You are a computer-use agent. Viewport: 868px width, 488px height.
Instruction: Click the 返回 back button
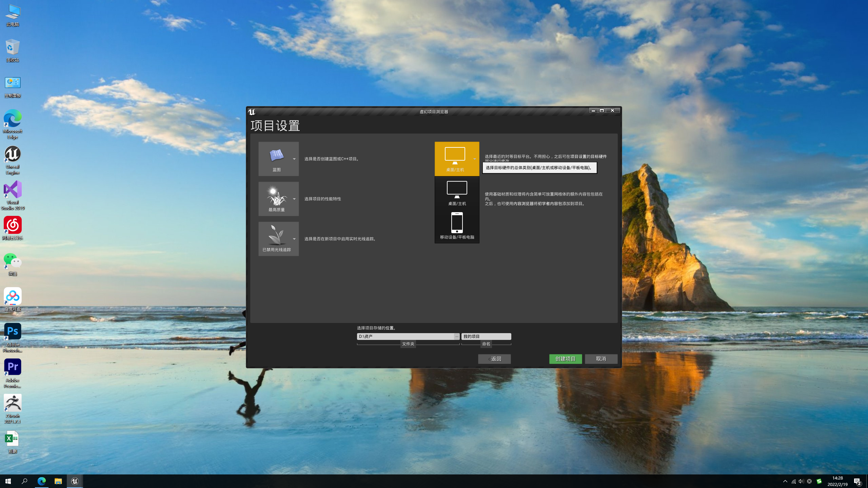(494, 359)
